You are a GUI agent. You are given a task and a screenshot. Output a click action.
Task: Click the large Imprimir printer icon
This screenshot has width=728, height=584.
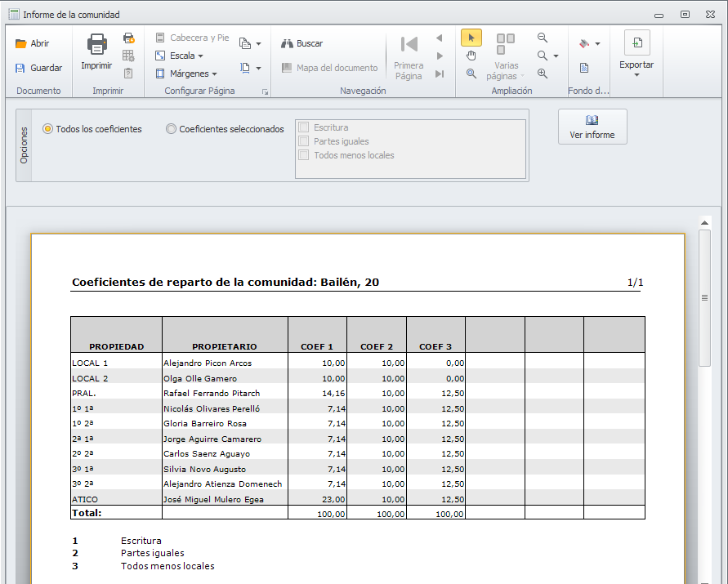coord(96,46)
